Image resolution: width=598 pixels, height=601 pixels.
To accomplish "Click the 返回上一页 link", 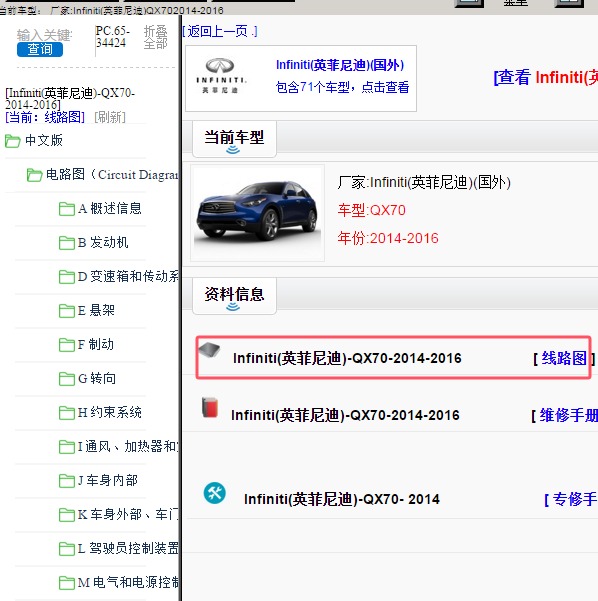I will (x=220, y=31).
